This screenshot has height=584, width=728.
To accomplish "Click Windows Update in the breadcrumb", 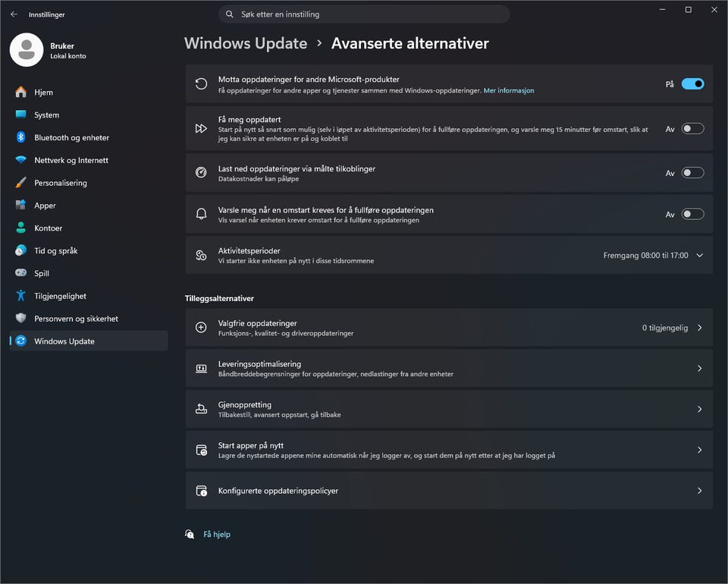I will (x=246, y=43).
